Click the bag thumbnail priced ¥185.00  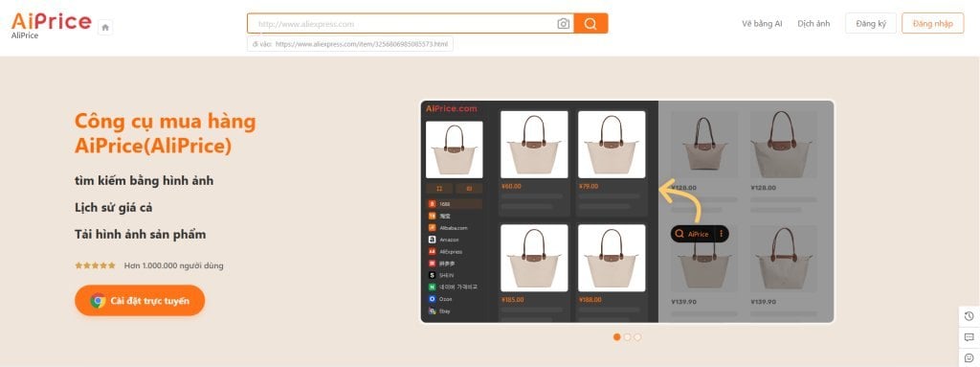coord(534,258)
